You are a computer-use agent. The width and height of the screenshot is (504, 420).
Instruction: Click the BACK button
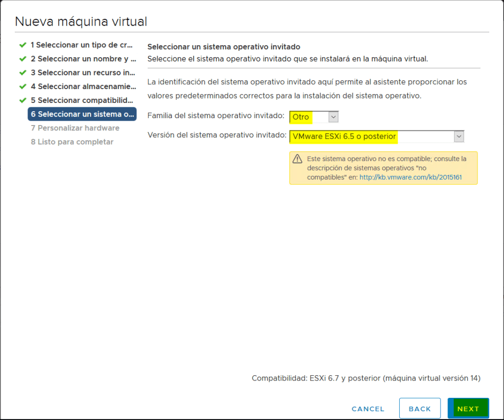pyautogui.click(x=419, y=408)
